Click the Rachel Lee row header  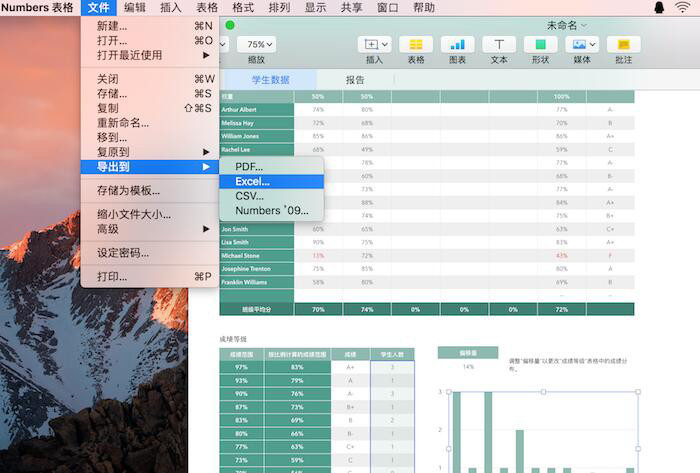[x=257, y=149]
